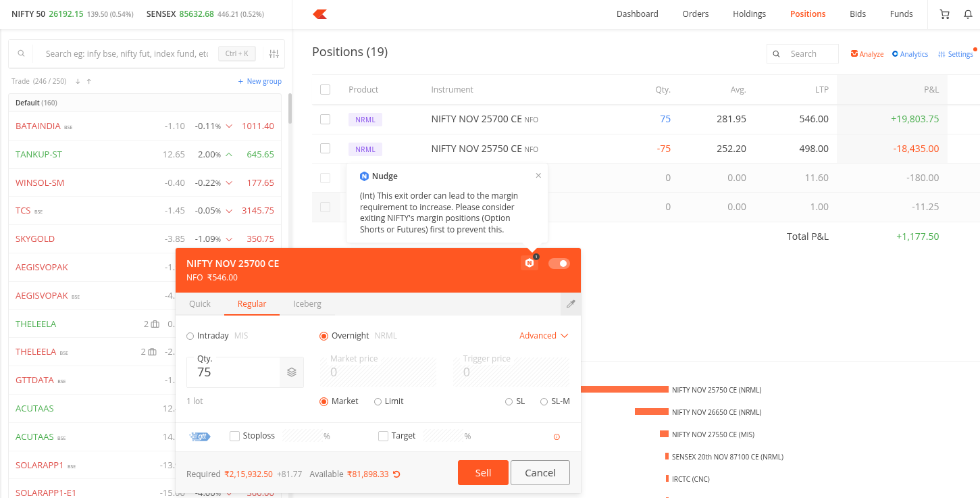The height and width of the screenshot is (498, 980).
Task: Enable the Stoploss checkbox
Action: (x=235, y=437)
